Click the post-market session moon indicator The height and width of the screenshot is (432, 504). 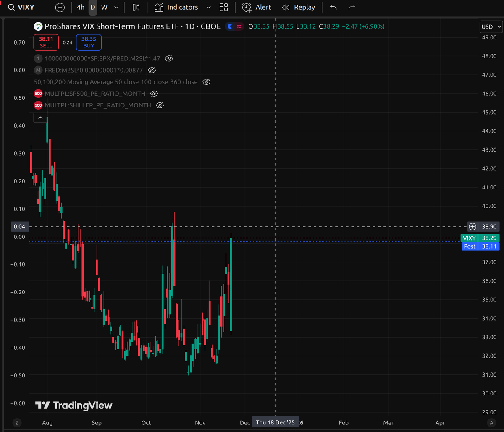coord(230,26)
